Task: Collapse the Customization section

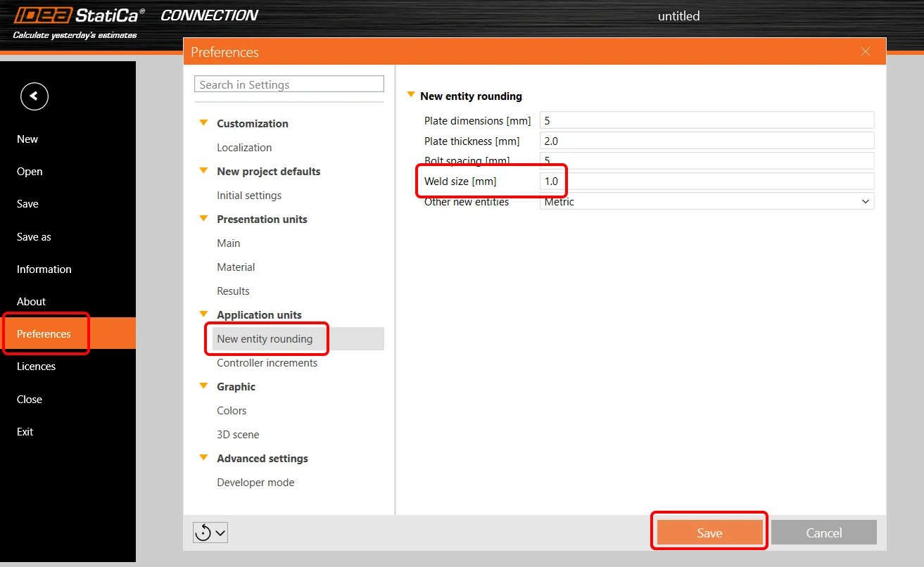Action: (204, 123)
